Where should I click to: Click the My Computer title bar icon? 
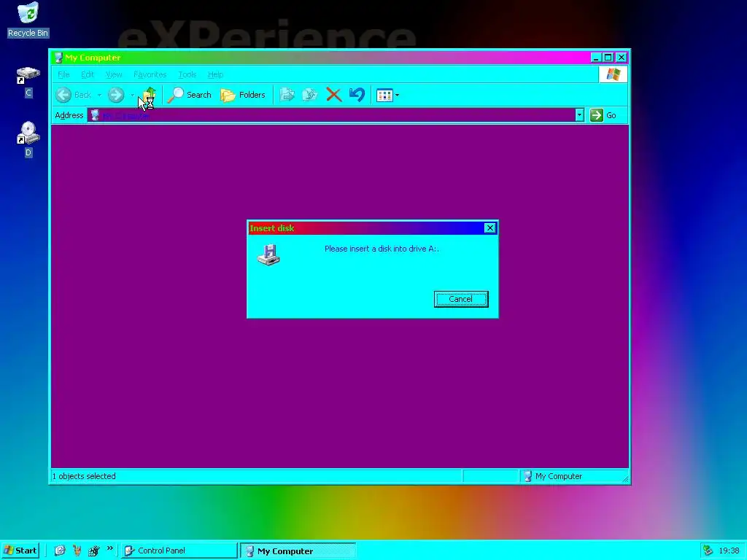(58, 58)
